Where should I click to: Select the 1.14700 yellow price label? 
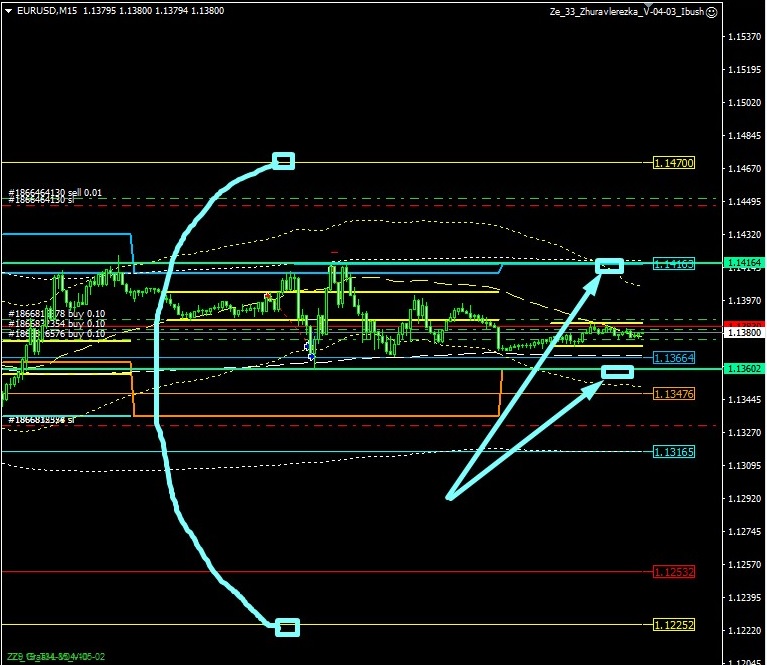coord(673,162)
